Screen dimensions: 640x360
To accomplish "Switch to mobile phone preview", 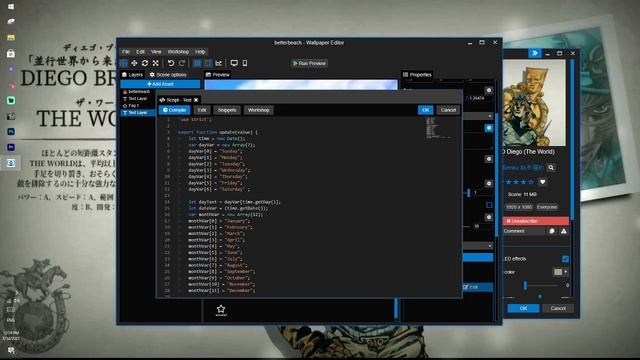I will pos(245,63).
